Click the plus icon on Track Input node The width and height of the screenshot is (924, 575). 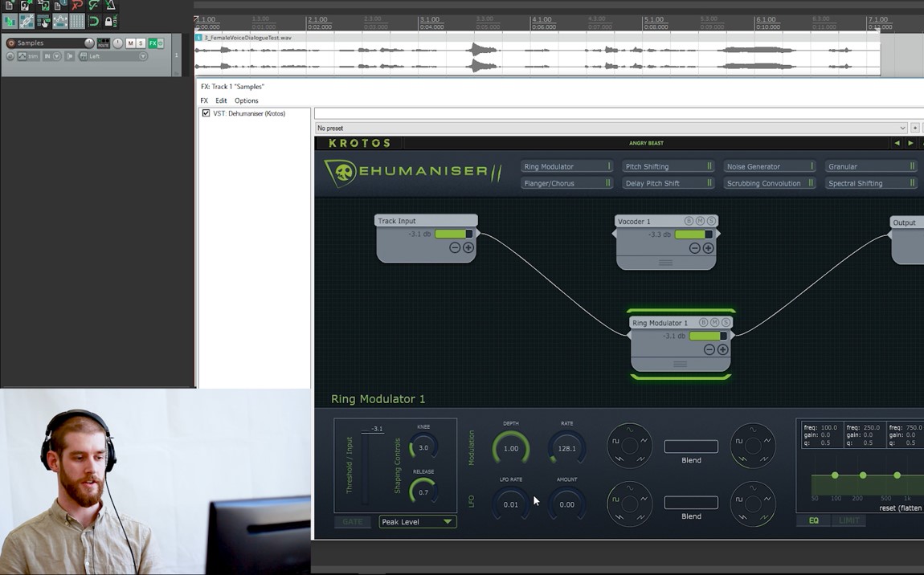click(468, 248)
